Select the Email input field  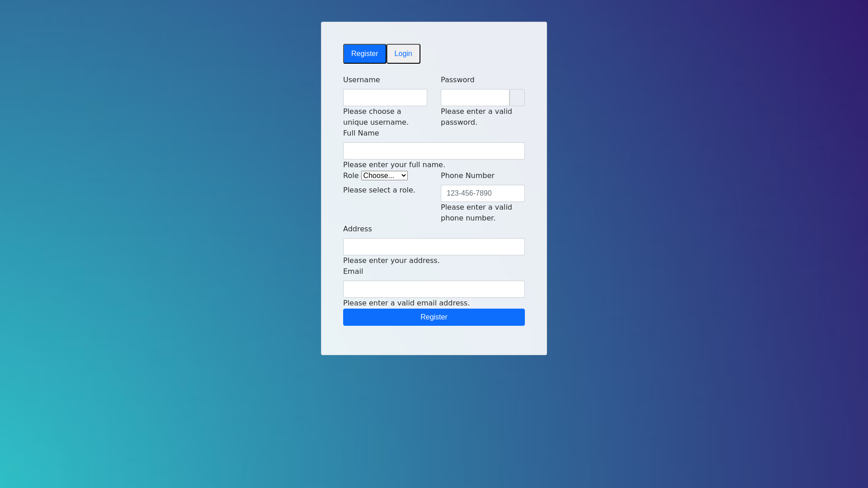[434, 289]
